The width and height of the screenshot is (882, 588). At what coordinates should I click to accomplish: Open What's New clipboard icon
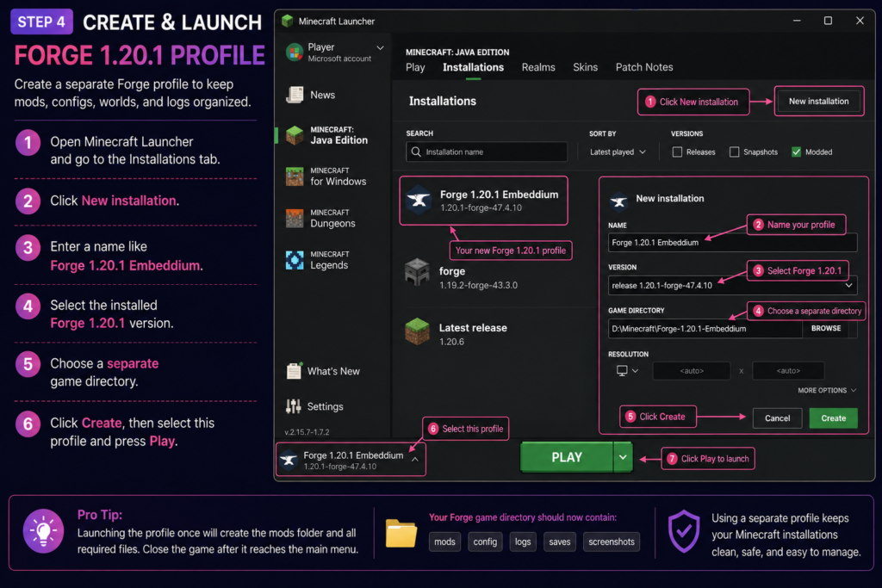[294, 371]
